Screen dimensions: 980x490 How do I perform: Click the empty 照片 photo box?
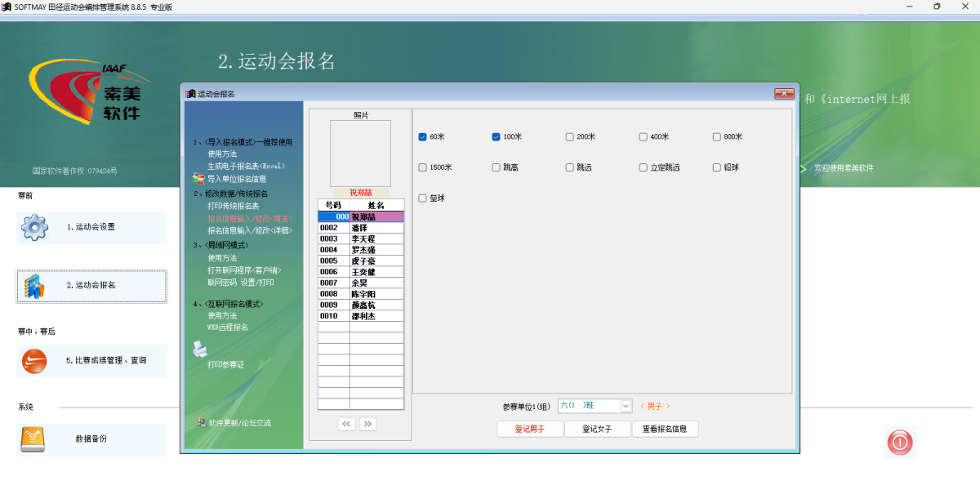[x=360, y=154]
